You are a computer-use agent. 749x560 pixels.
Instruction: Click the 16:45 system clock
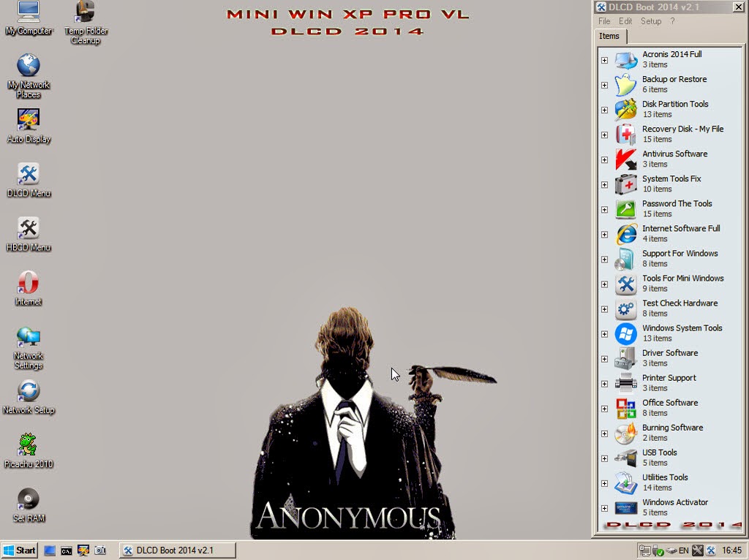point(731,550)
